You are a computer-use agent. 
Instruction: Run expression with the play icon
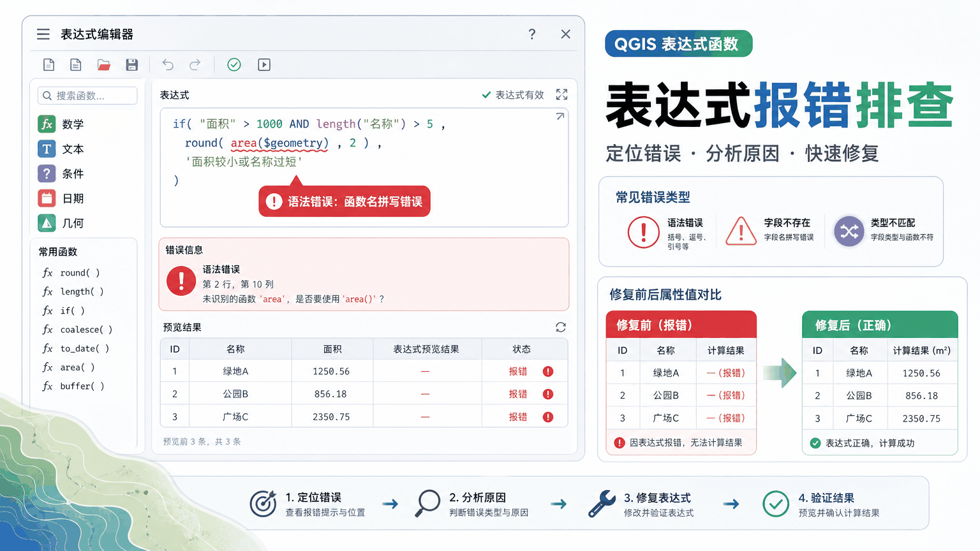pos(264,64)
